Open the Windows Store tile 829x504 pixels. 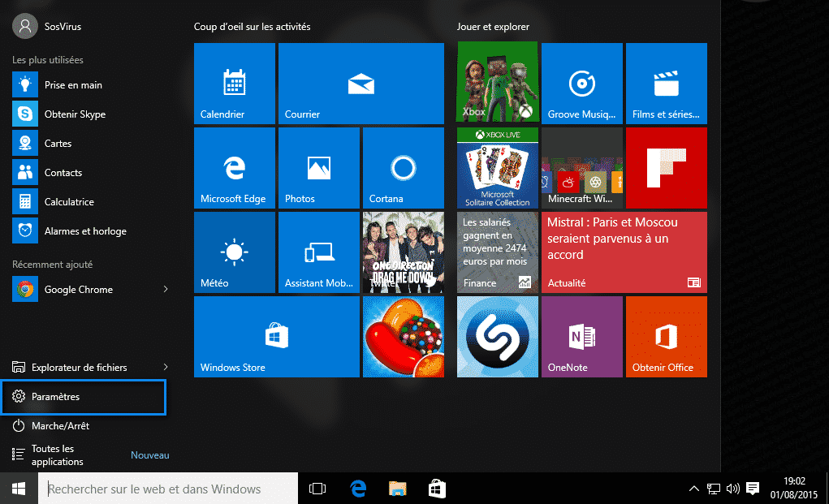point(276,337)
